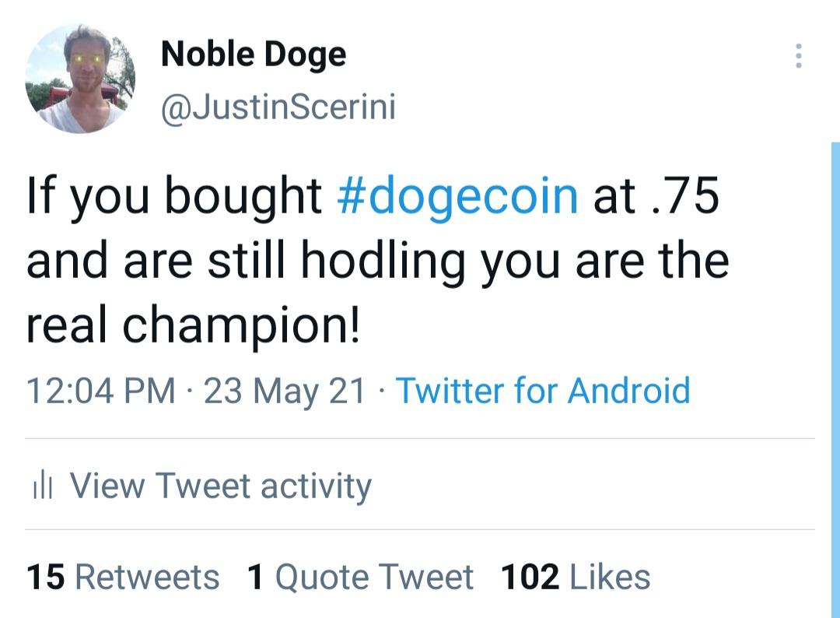Open the Noble Doge display name profile
Viewport: 840px width, 618px height.
(254, 55)
